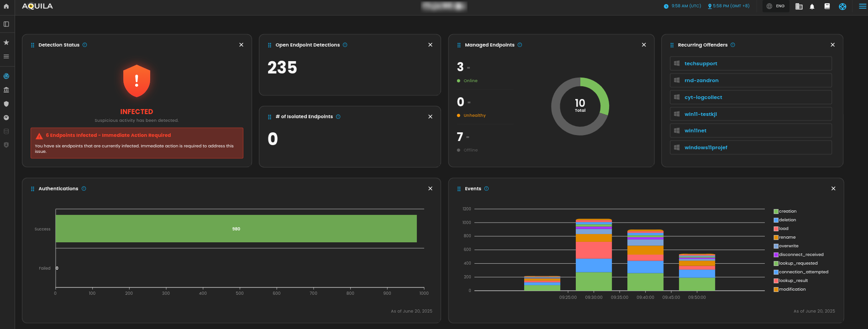Click the bank building sidebar icon
Viewport: 868px width, 329px height.
pyautogui.click(x=6, y=90)
